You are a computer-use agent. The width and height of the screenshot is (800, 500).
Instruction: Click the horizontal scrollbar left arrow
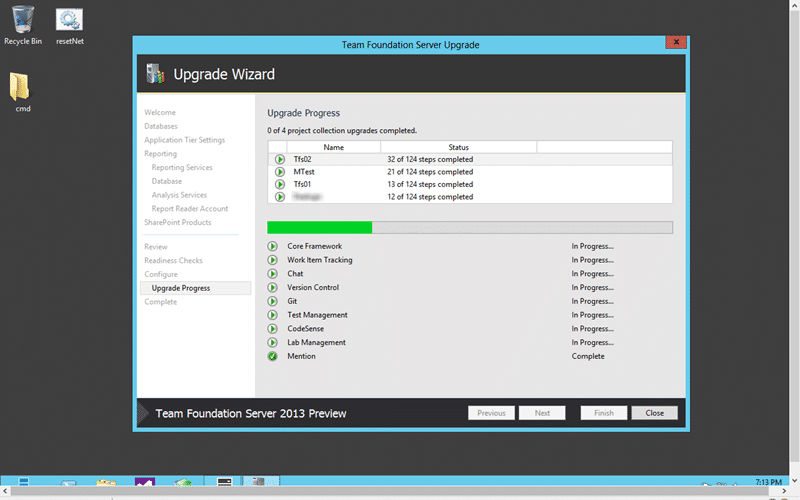(5, 491)
